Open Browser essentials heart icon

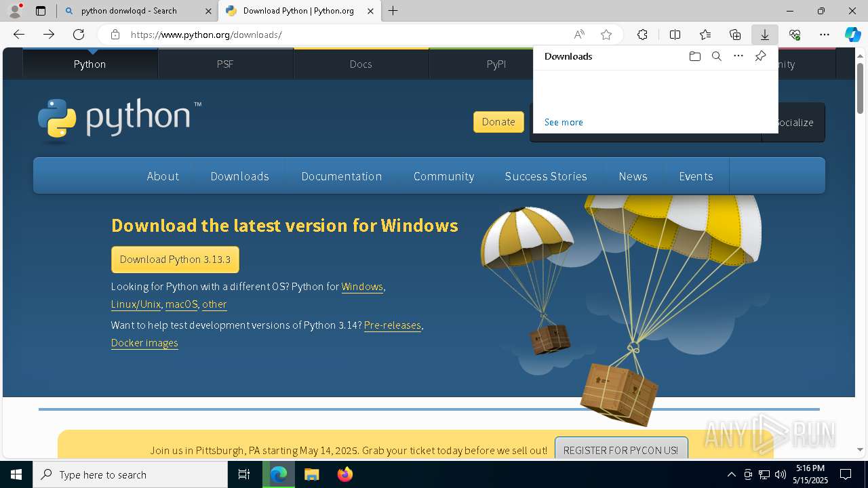pos(795,35)
